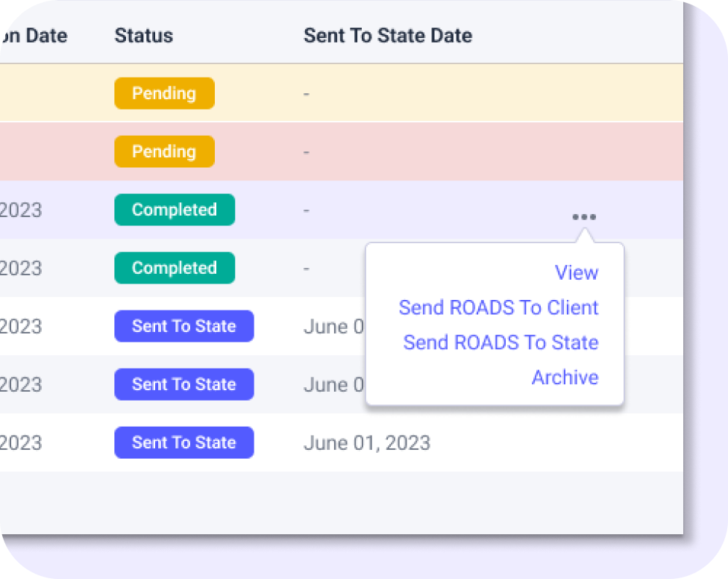Click the first Sent To State badge

pos(183,326)
